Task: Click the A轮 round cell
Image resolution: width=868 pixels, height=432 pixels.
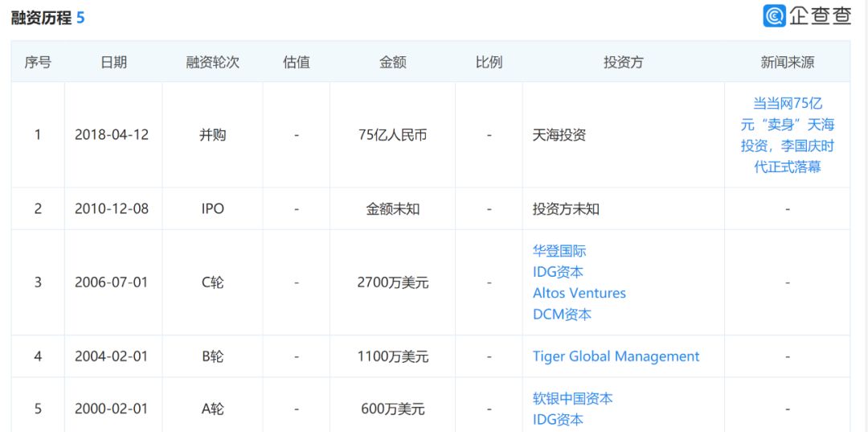Action: 212,409
